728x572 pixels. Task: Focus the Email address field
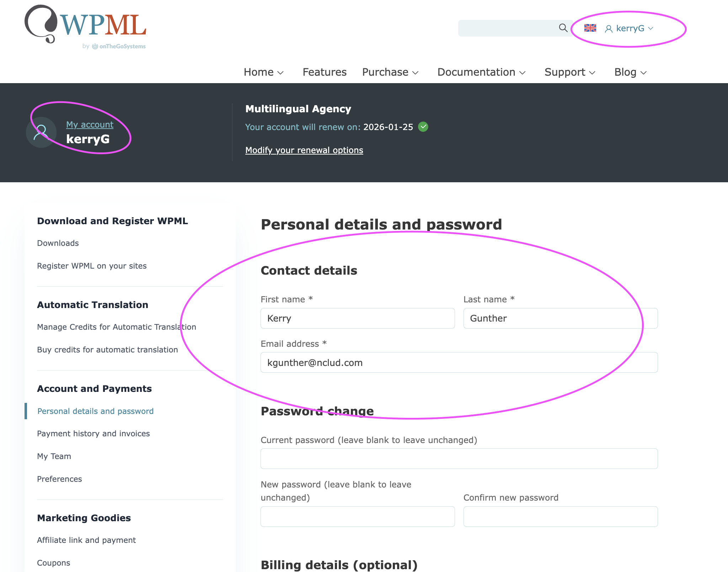(459, 362)
